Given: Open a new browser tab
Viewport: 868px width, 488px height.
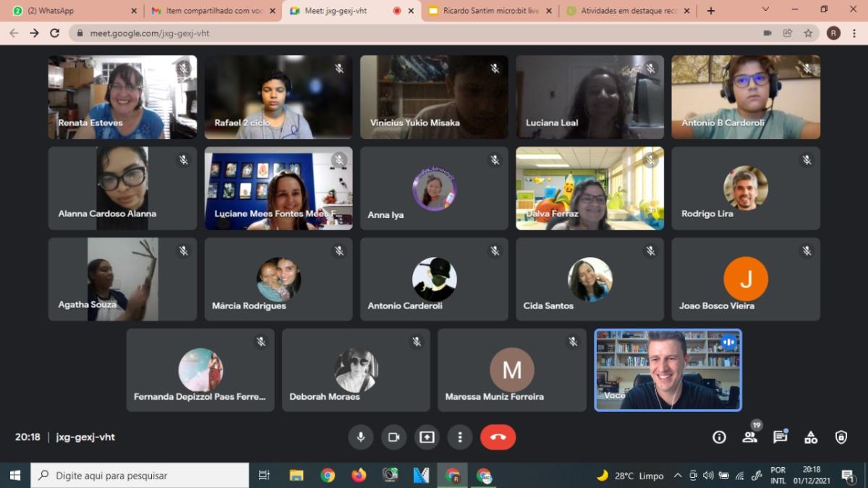Looking at the screenshot, I should click(711, 11).
